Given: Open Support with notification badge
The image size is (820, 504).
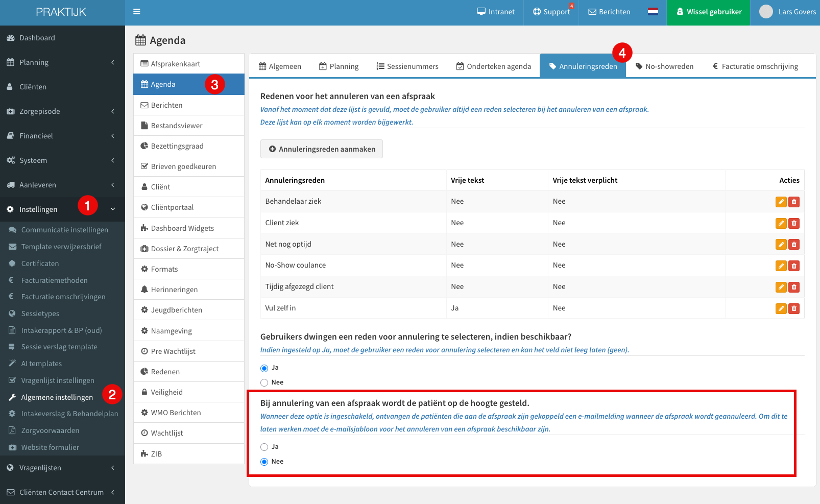Looking at the screenshot, I should [x=551, y=12].
